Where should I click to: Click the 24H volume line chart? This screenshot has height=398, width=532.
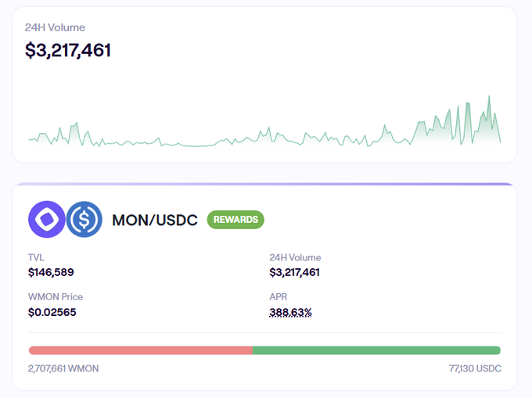tap(264, 122)
